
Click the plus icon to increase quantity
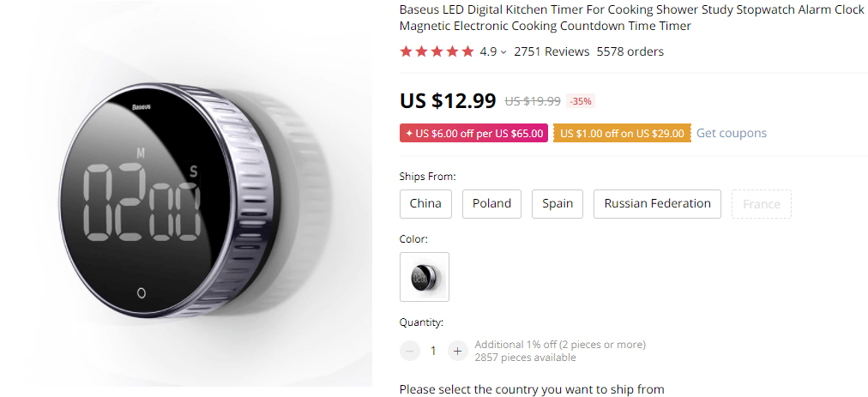click(x=457, y=351)
